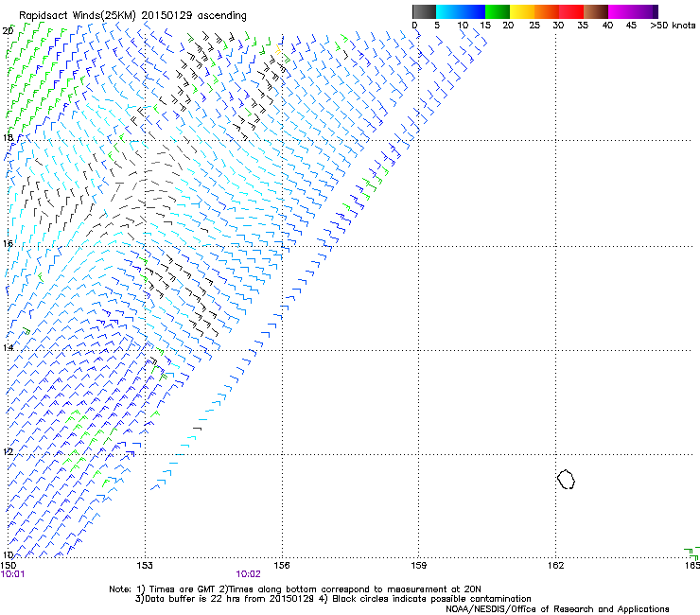Click latitude axis label '16'
The image size is (700, 615).
(x=8, y=243)
